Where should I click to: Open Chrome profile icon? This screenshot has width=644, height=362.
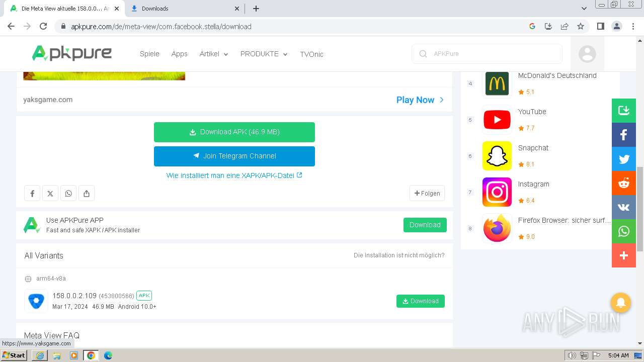[616, 26]
